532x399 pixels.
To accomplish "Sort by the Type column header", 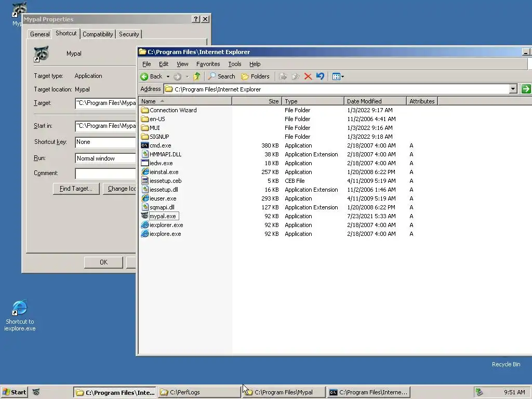I will tap(313, 101).
